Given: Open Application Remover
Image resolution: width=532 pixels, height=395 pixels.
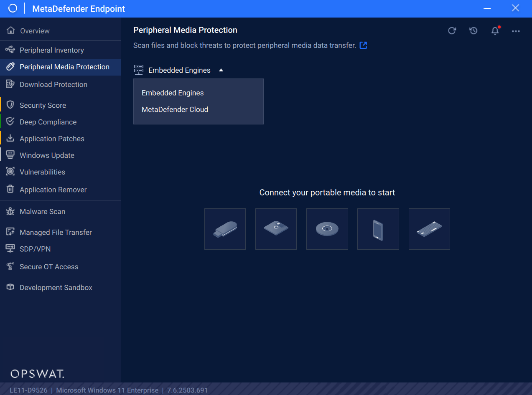Looking at the screenshot, I should click(x=60, y=190).
